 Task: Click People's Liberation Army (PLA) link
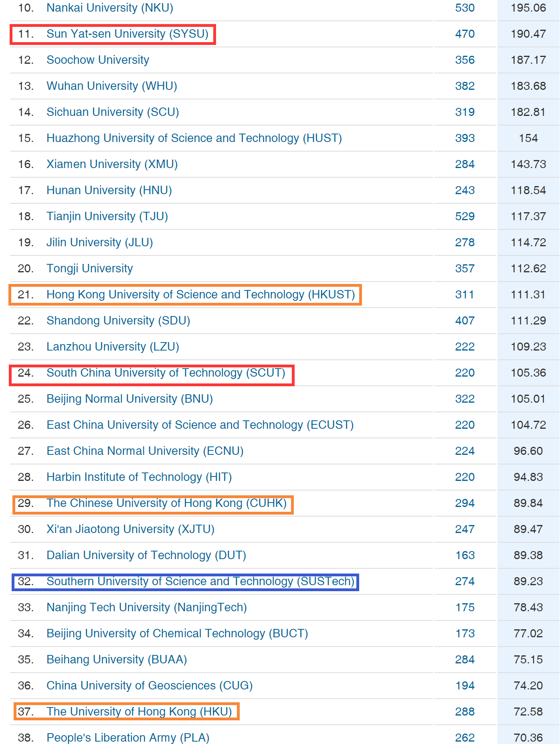[x=128, y=738]
